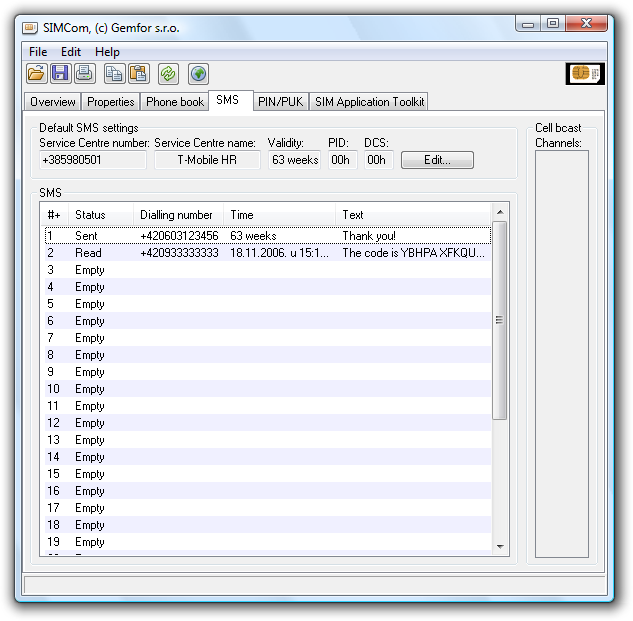The width and height of the screenshot is (633, 621).
Task: Click the SIM card chip icon
Action: pyautogui.click(x=585, y=73)
